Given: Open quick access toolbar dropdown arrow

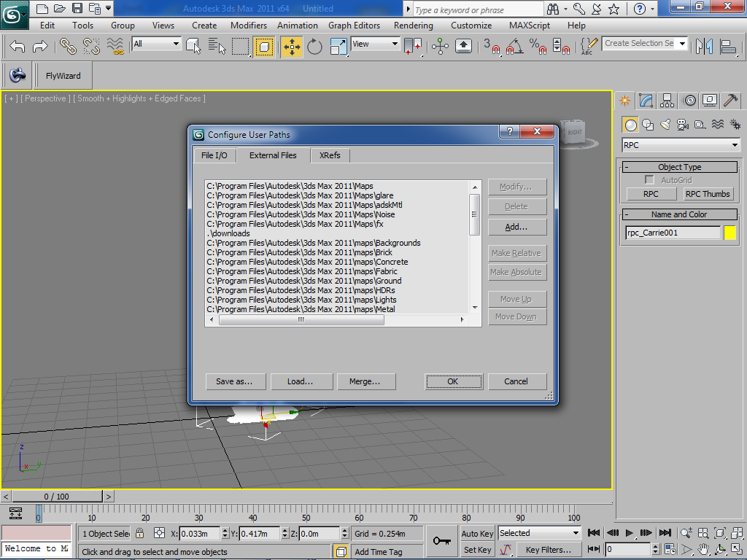Looking at the screenshot, I should pyautogui.click(x=109, y=9).
